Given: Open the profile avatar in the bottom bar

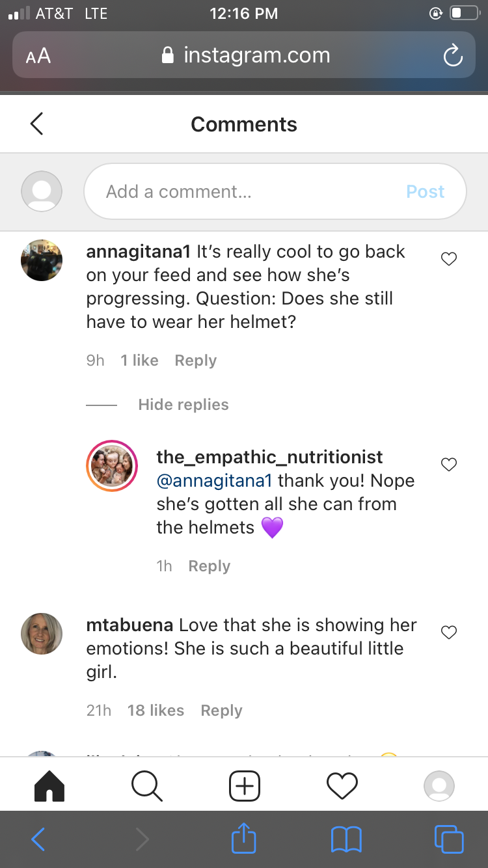Looking at the screenshot, I should point(439,786).
